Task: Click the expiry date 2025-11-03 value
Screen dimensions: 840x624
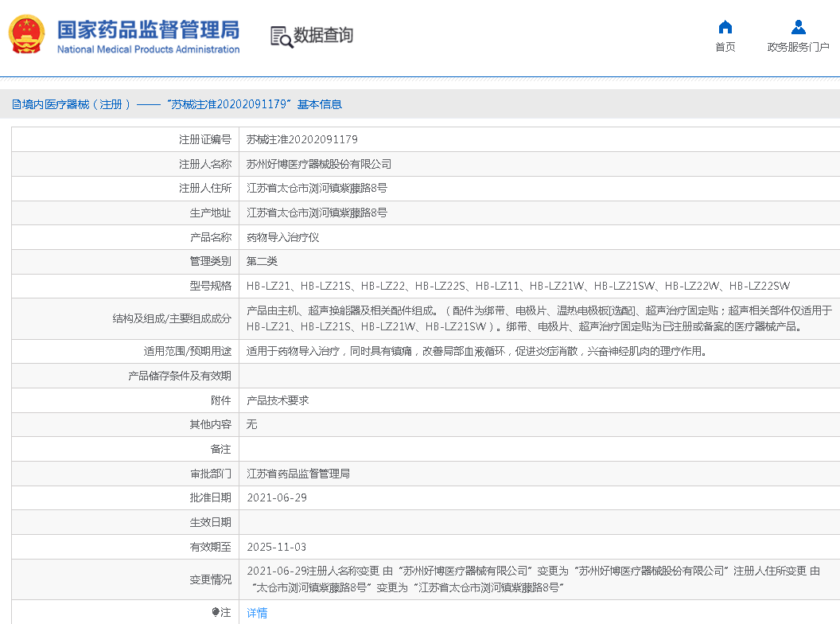Action: (277, 547)
